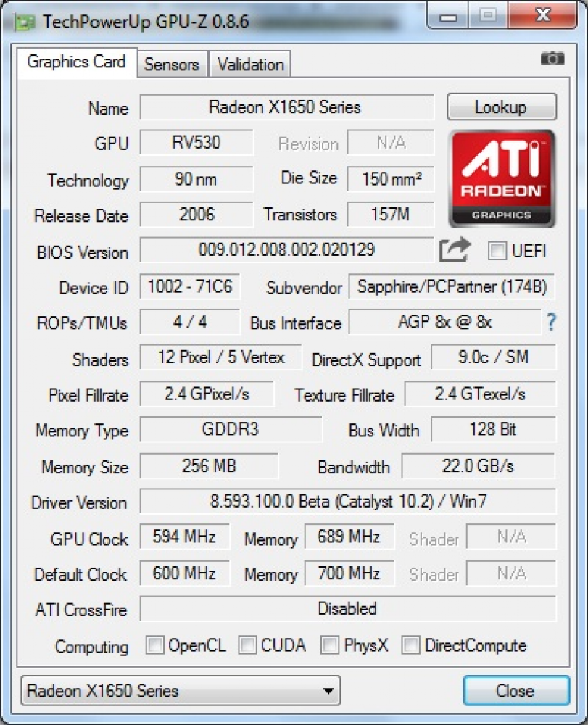Click the Transistors field 157M
588x725 pixels.
[391, 214]
